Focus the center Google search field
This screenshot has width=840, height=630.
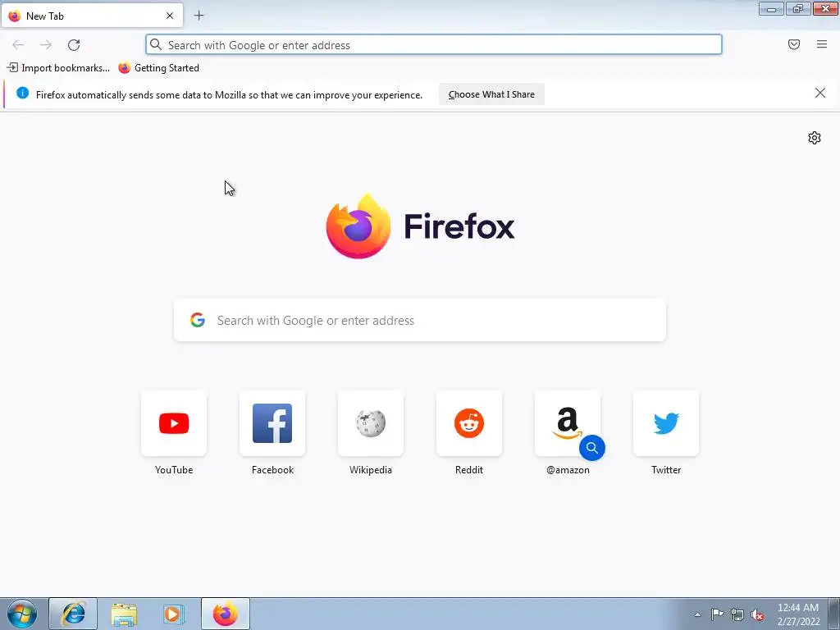tap(420, 320)
